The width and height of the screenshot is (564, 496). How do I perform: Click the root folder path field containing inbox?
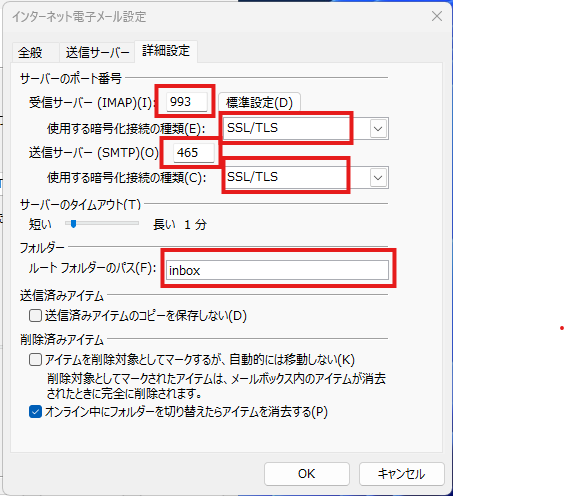277,270
